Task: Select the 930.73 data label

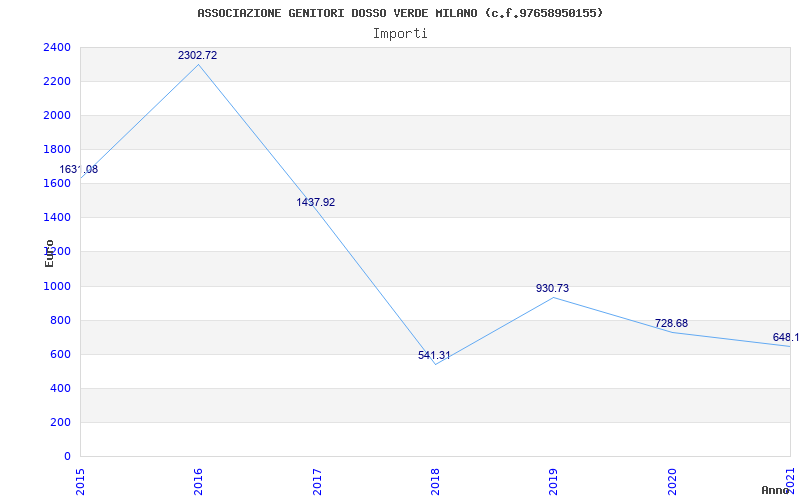Action: (553, 288)
